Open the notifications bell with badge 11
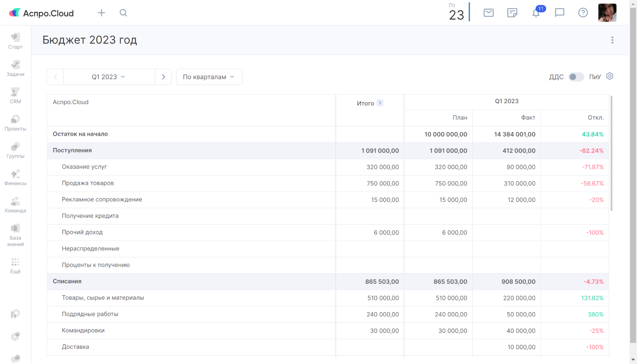Image resolution: width=637 pixels, height=364 pixels. point(536,13)
